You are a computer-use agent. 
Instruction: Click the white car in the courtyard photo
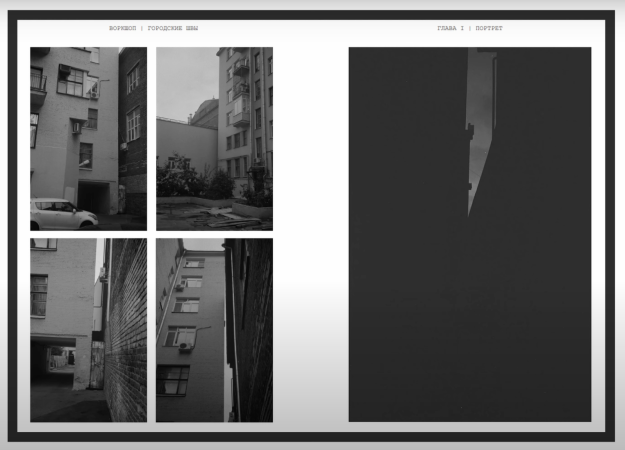(x=62, y=214)
